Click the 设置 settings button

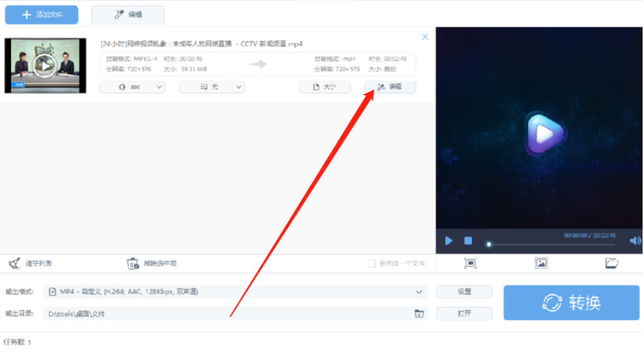tap(464, 292)
